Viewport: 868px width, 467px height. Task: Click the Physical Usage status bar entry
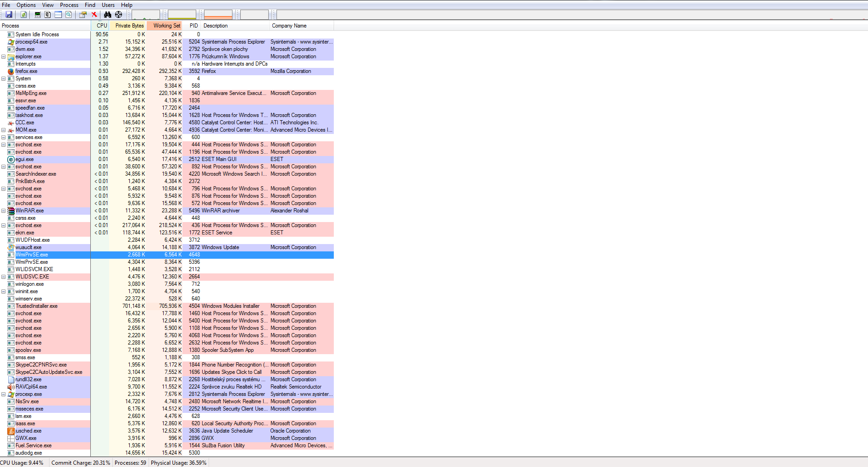tap(179, 462)
